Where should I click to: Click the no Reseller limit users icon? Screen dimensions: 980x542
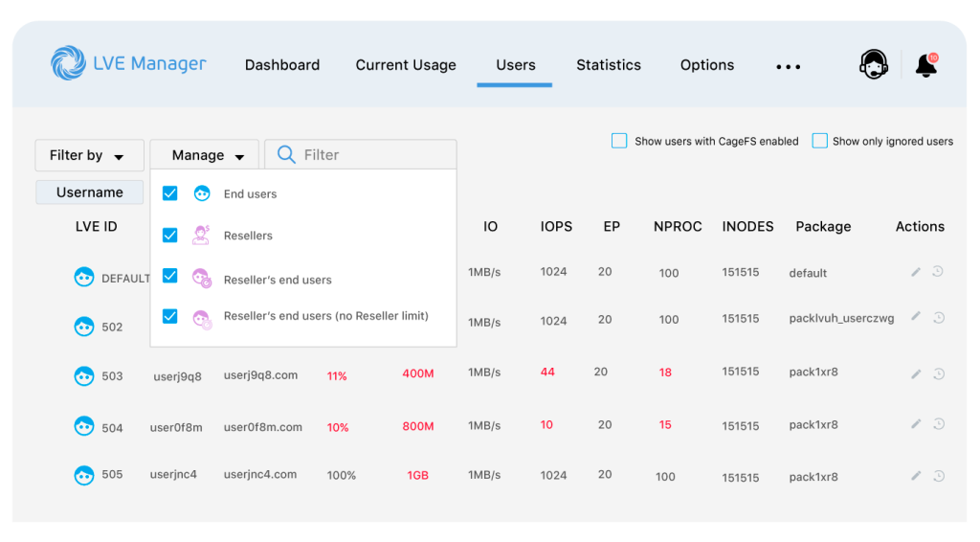[x=202, y=320]
